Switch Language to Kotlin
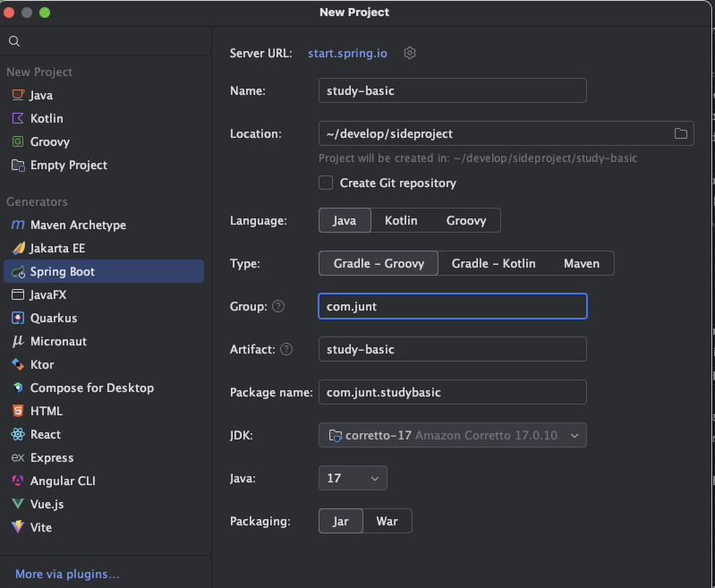Image resolution: width=715 pixels, height=588 pixels. (x=401, y=220)
